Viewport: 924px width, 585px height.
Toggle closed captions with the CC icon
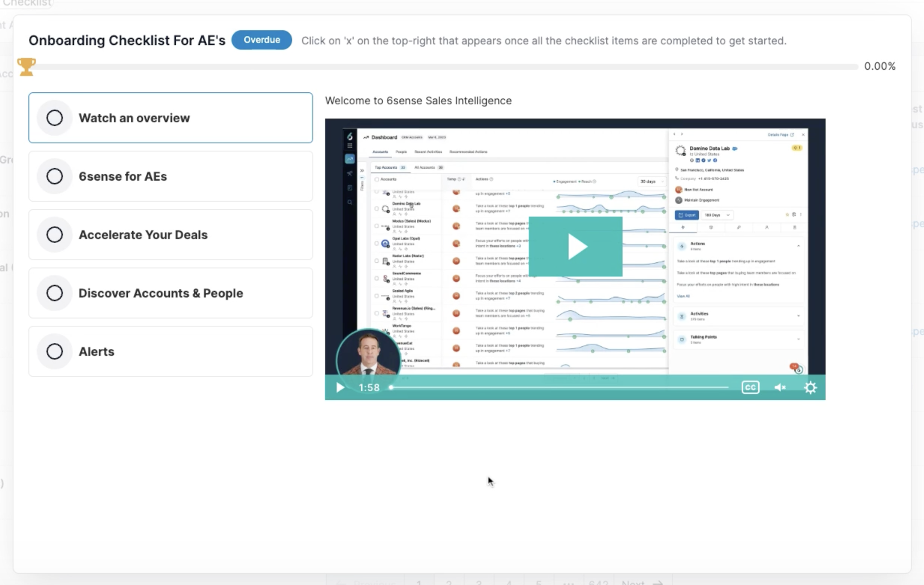(750, 387)
